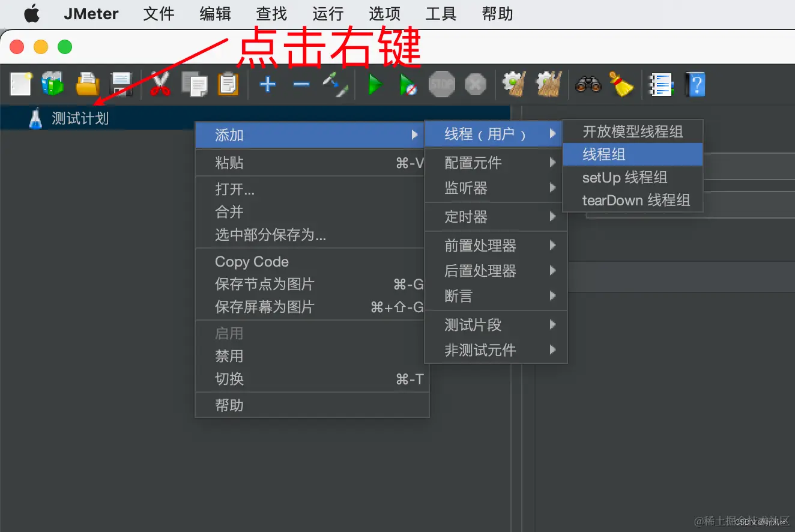Image resolution: width=795 pixels, height=532 pixels.
Task: Expand the 监听器 submenu
Action: click(x=496, y=188)
